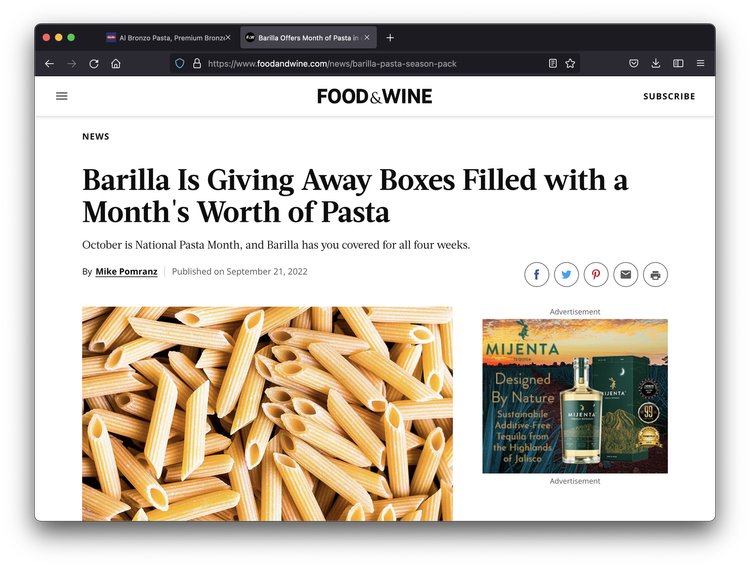Viewport: 750px width, 567px height.
Task: Click the forward navigation arrow
Action: pos(72,64)
